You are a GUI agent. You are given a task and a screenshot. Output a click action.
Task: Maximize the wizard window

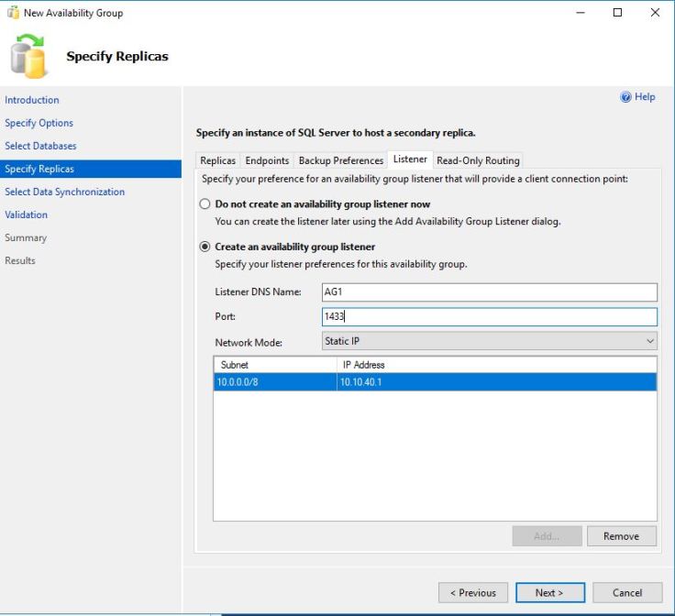[x=617, y=13]
